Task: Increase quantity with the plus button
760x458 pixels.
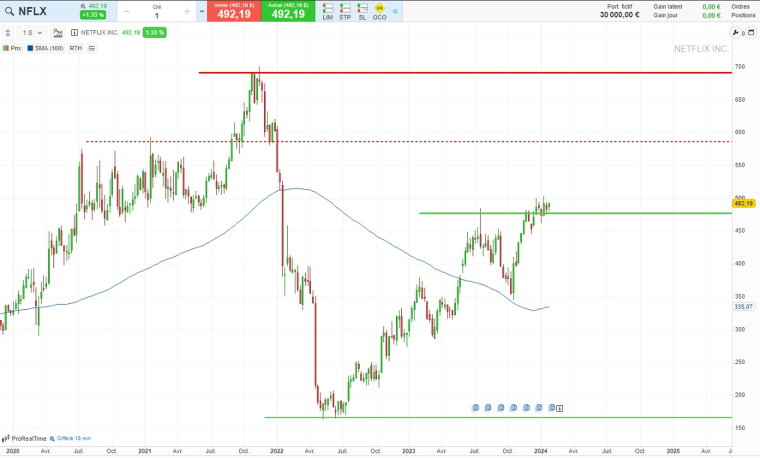Action: [187, 11]
